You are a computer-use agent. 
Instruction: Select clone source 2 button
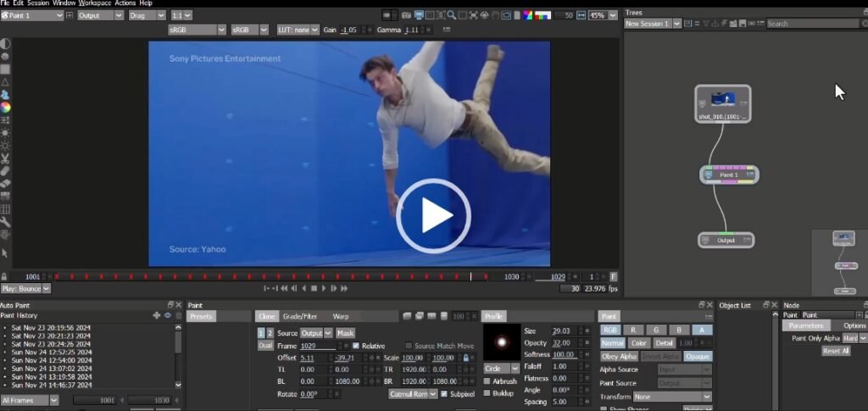click(270, 333)
